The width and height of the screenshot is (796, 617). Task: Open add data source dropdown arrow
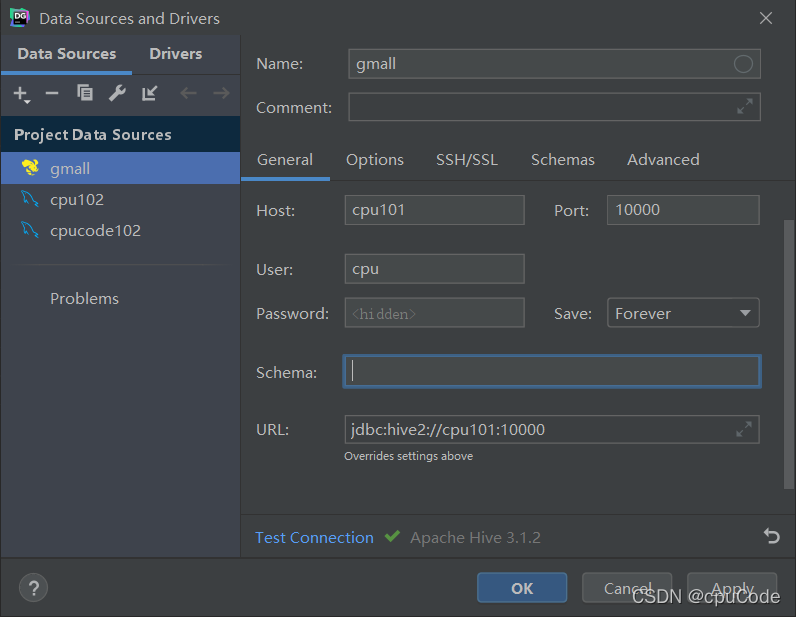27,102
